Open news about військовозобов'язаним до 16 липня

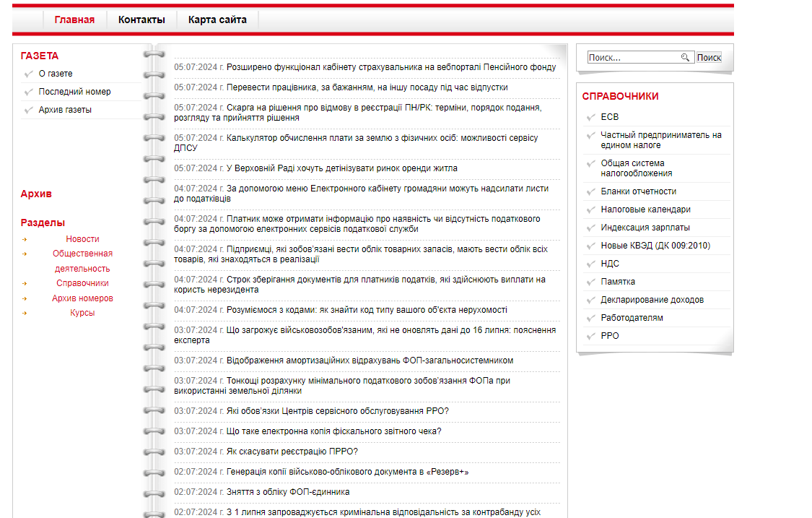pos(365,335)
